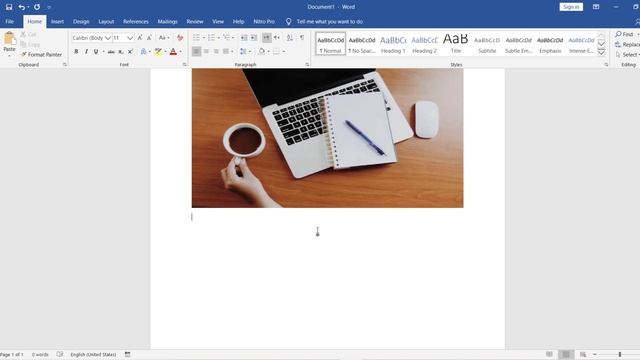Apply yellow text highlight color
Viewport: 640px width, 360px height.
tap(158, 51)
